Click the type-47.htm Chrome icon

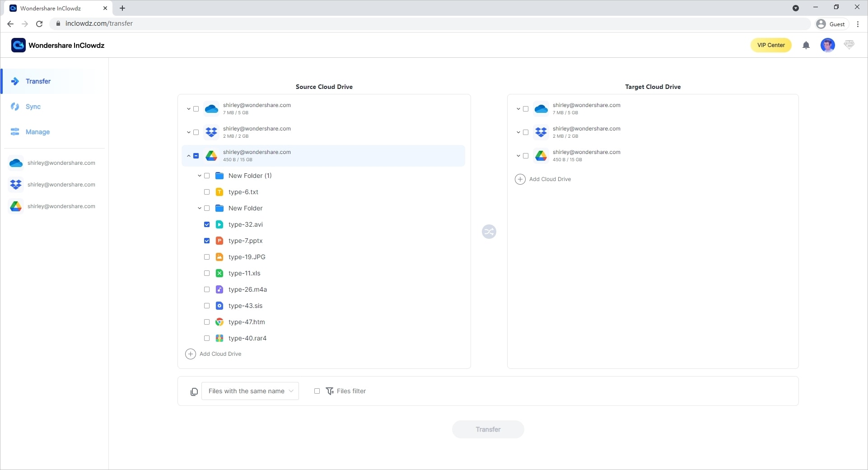click(219, 322)
